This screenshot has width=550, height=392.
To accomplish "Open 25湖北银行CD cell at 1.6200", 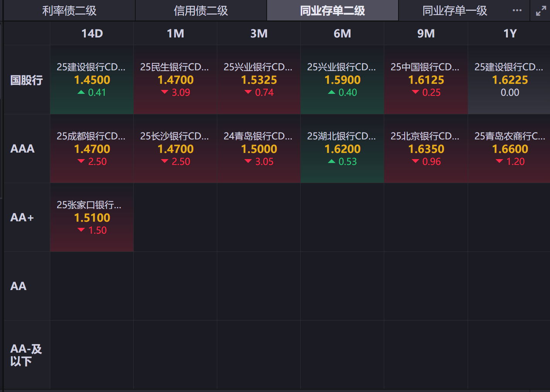I will [342, 149].
